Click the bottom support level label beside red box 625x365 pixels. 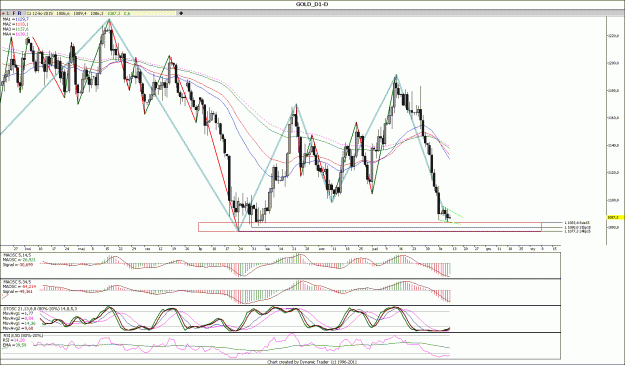click(577, 231)
